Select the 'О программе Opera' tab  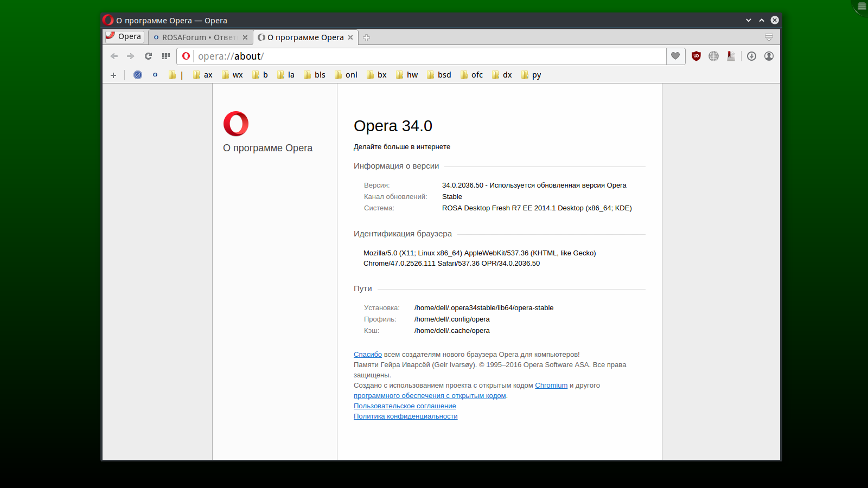click(x=305, y=37)
